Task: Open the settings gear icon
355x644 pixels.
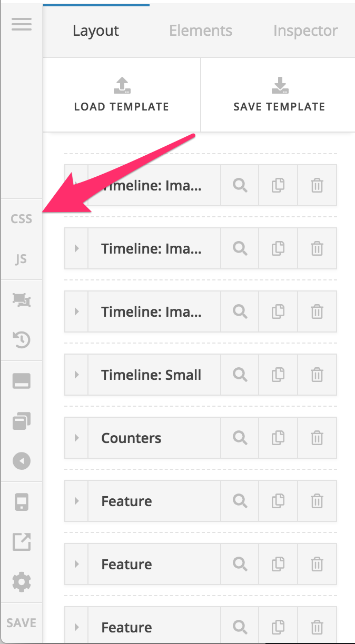Action: pos(22,582)
